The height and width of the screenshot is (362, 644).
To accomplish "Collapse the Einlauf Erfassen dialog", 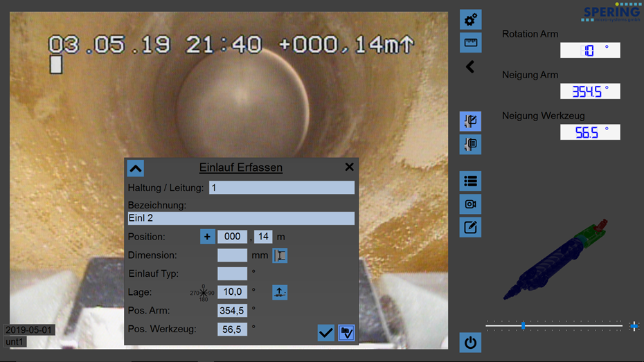I will [x=136, y=168].
